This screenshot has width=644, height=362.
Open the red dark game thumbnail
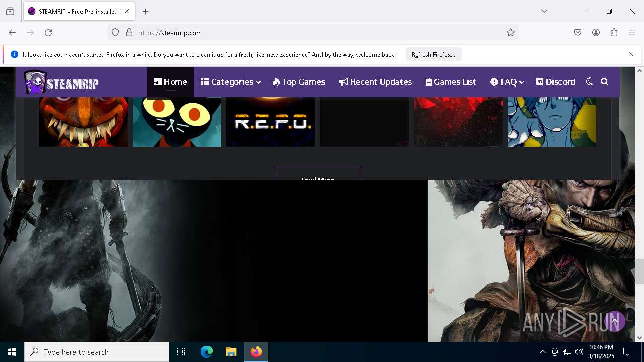(x=458, y=122)
